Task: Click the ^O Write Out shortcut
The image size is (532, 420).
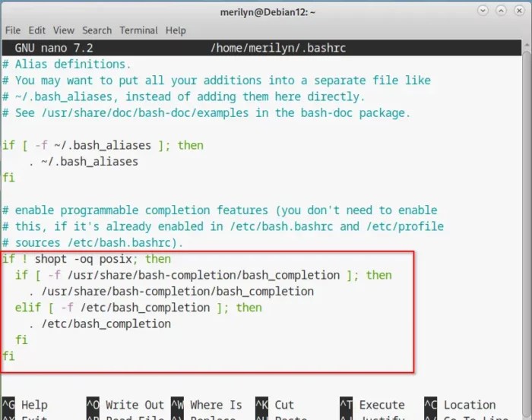Action: point(125,405)
